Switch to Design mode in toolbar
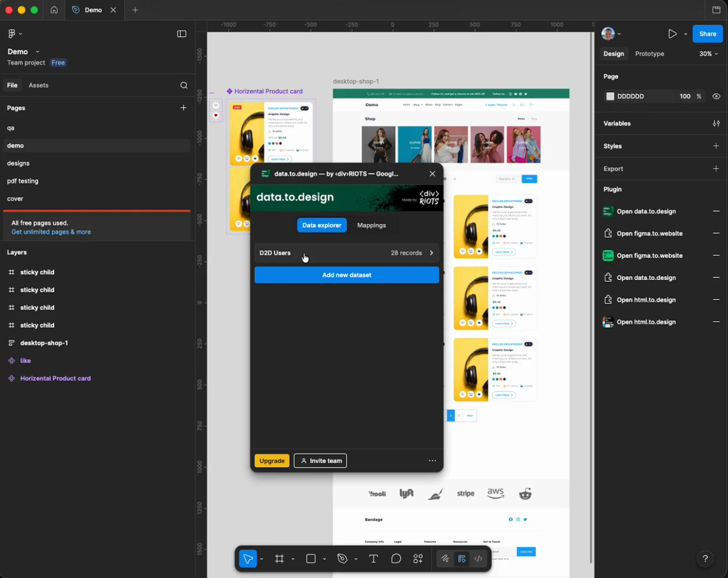This screenshot has height=578, width=728. (x=462, y=559)
